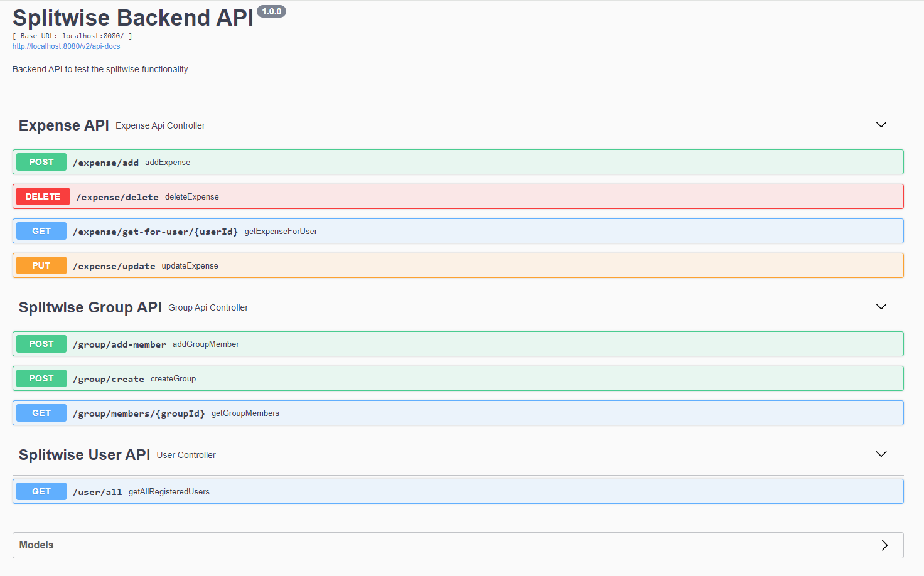Click the Splitwise User API heading

tap(84, 455)
